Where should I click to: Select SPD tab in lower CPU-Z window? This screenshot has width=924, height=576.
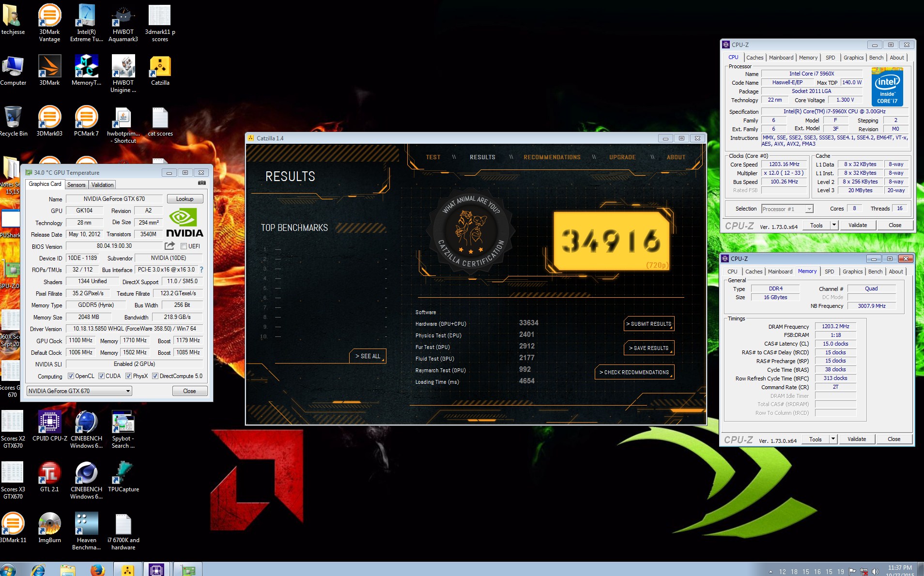pyautogui.click(x=829, y=272)
